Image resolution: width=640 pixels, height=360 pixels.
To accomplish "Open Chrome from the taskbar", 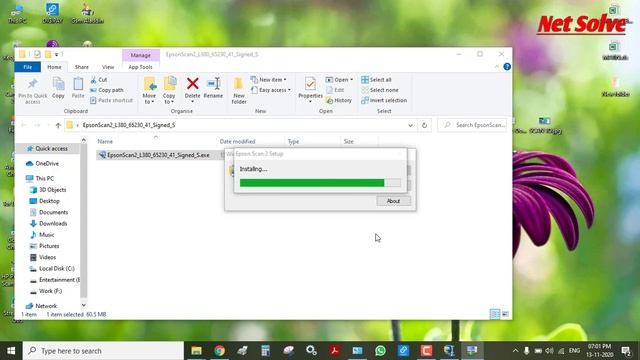I will click(x=220, y=351).
